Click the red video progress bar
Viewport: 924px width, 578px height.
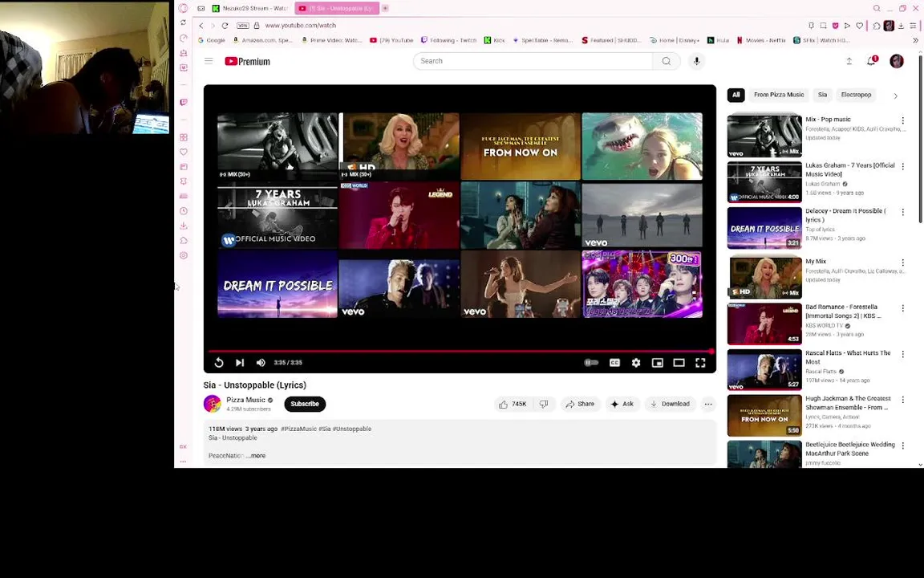pos(460,351)
